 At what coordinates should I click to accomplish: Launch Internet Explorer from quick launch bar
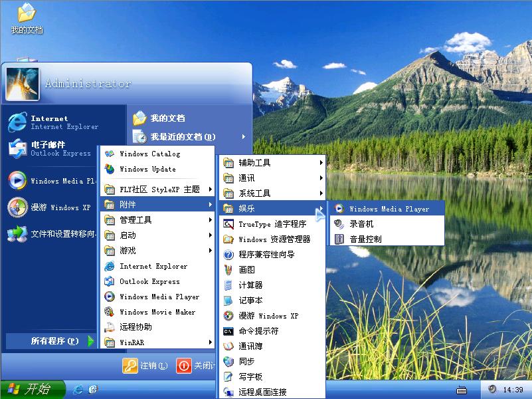click(x=78, y=390)
